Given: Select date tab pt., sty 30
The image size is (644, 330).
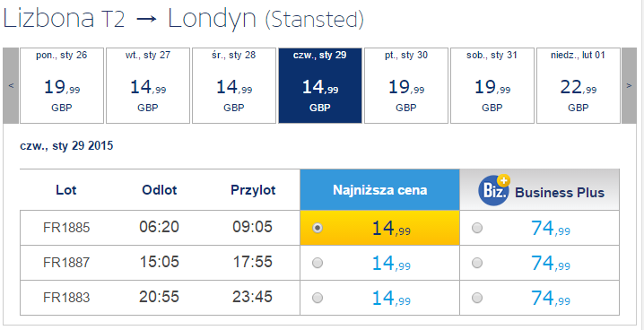Looking at the screenshot, I should (x=406, y=85).
